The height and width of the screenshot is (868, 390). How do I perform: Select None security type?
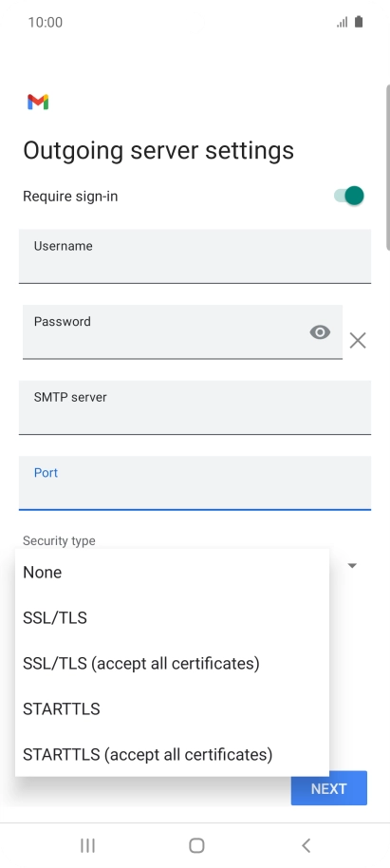(x=172, y=573)
